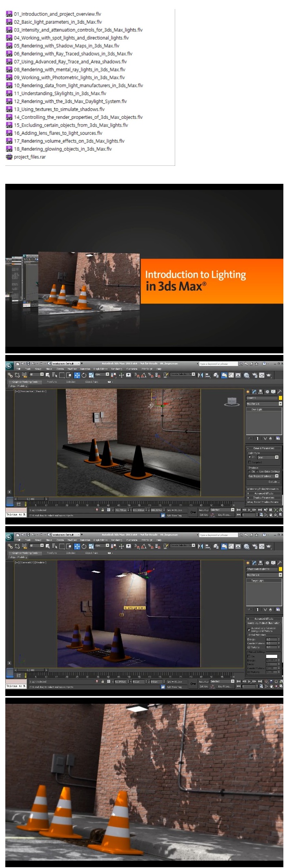Open the Omni light type dropdown
This screenshot has height=868, width=285.
point(268,457)
